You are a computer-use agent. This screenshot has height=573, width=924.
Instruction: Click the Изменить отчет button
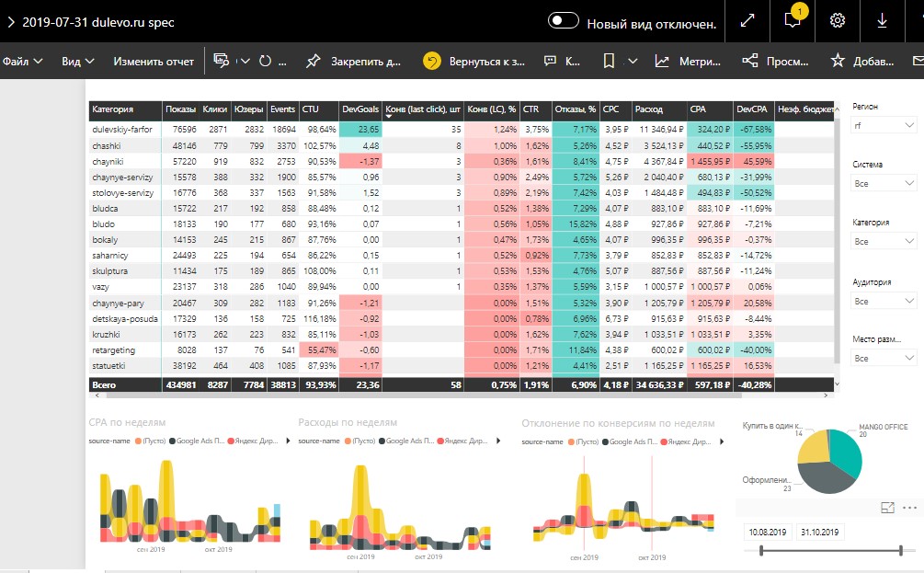[154, 61]
